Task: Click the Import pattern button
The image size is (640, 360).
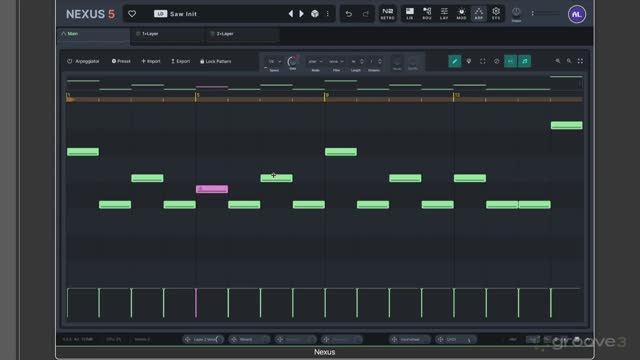Action: [151, 61]
